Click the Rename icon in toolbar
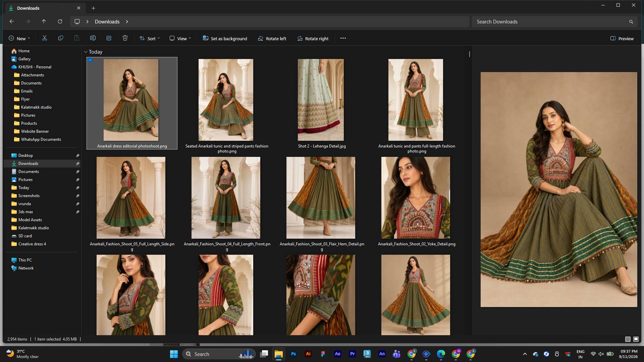The height and width of the screenshot is (362, 644). [x=93, y=38]
